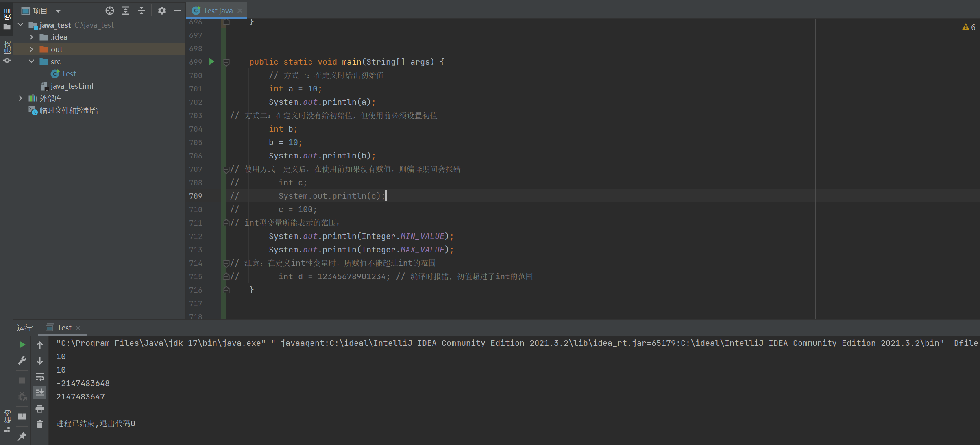This screenshot has height=445, width=980.
Task: Click console output -2147483648
Action: click(83, 384)
